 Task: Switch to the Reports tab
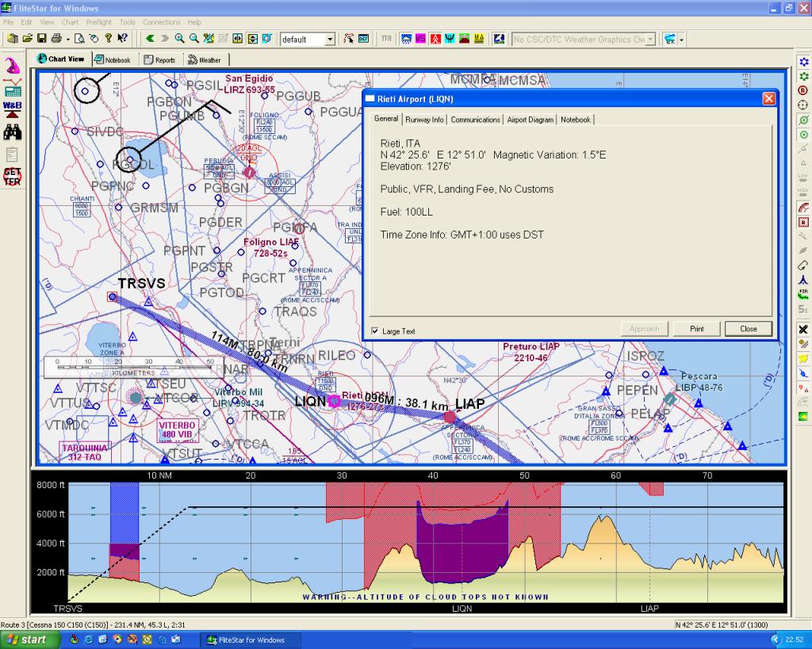[159, 60]
